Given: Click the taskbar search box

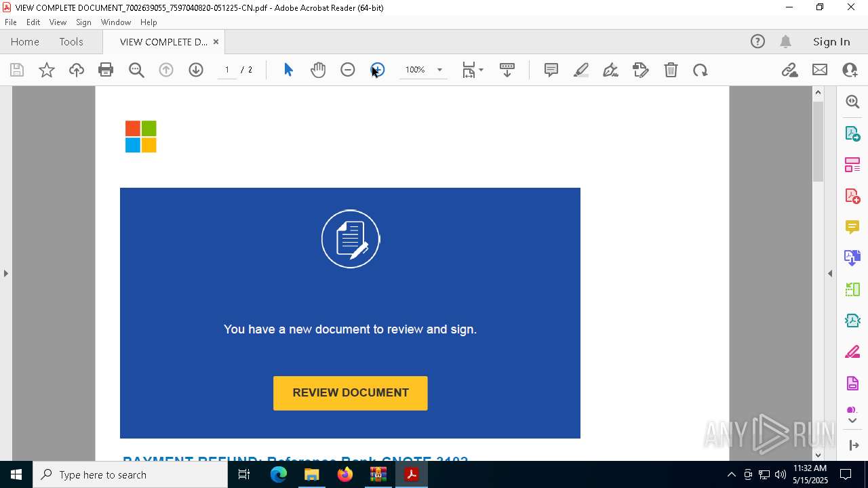Looking at the screenshot, I should coord(130,474).
